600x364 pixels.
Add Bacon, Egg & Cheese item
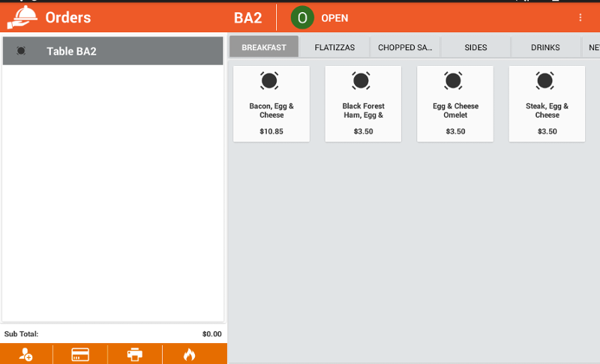point(271,104)
